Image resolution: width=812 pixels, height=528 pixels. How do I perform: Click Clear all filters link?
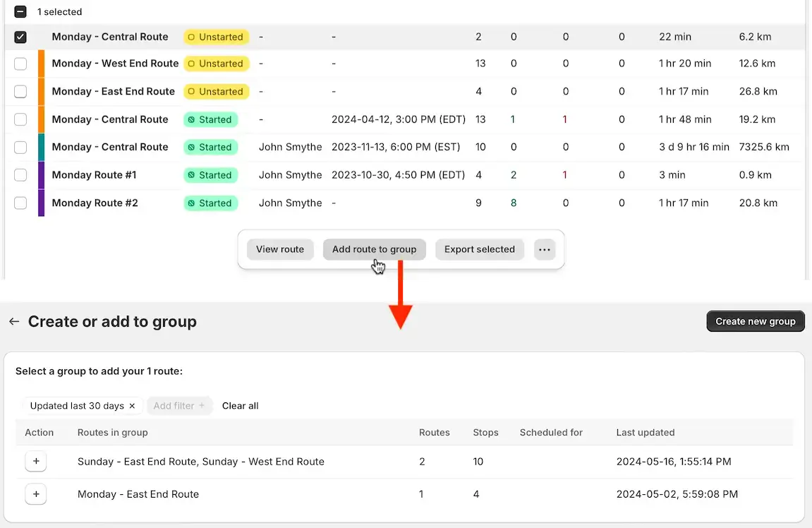(240, 406)
